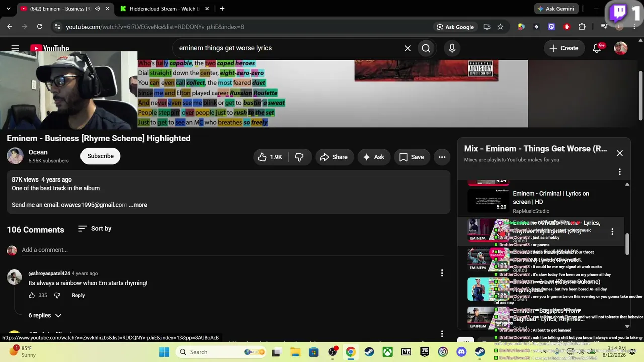644x362 pixels.
Task: Click Ask Google in the address bar
Action: (x=455, y=27)
